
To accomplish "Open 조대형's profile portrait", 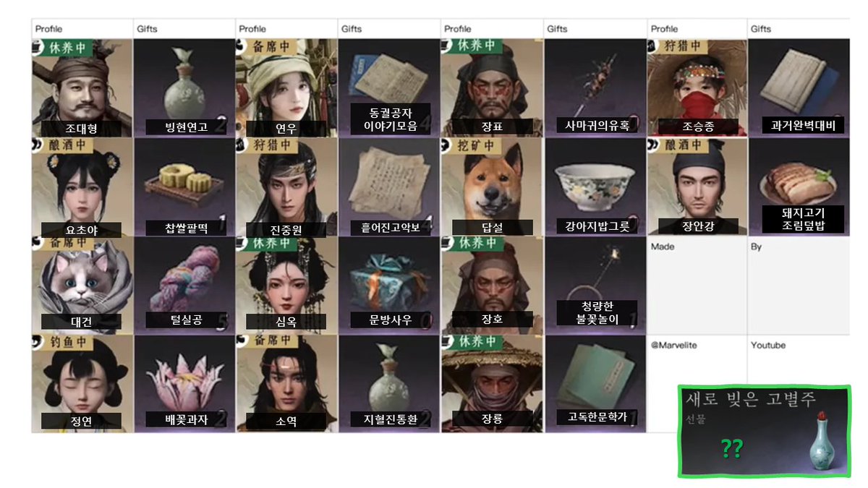I will coord(82,87).
